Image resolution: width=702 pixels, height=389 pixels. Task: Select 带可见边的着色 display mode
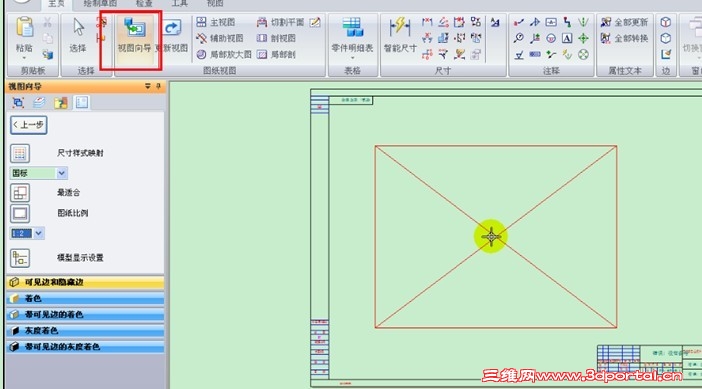[x=85, y=314]
